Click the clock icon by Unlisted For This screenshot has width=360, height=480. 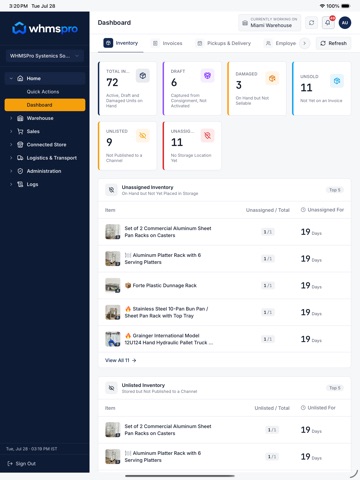coord(303,408)
